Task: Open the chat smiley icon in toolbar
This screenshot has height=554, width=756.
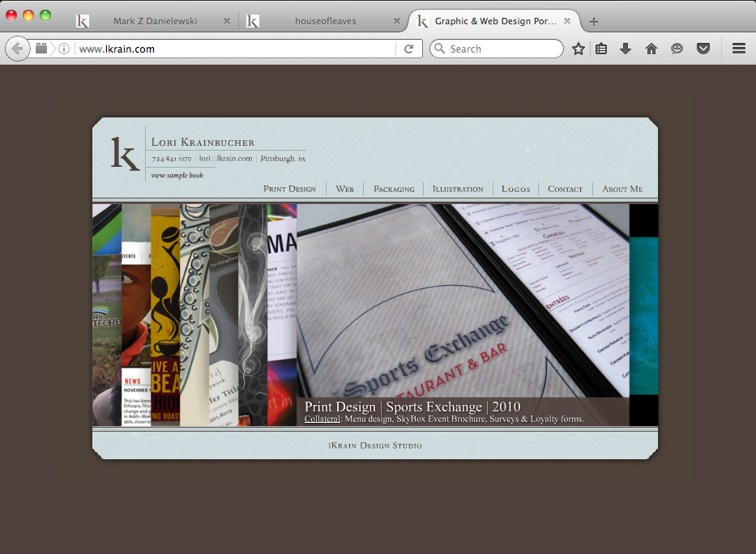Action: coord(677,49)
